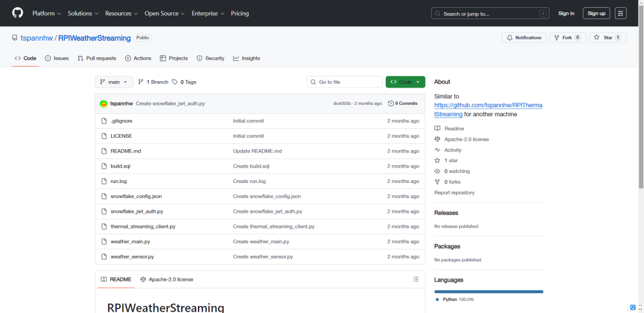Click the GitHub octocat logo

pos(18,13)
